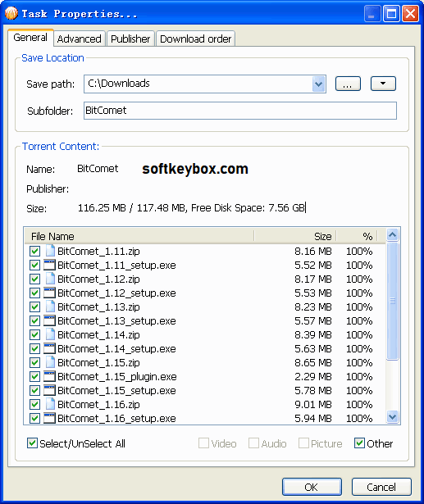Screen dimensions: 424x504
Task: Toggle checkbox for BitComet_1.14_setup.exe
Action: click(34, 348)
